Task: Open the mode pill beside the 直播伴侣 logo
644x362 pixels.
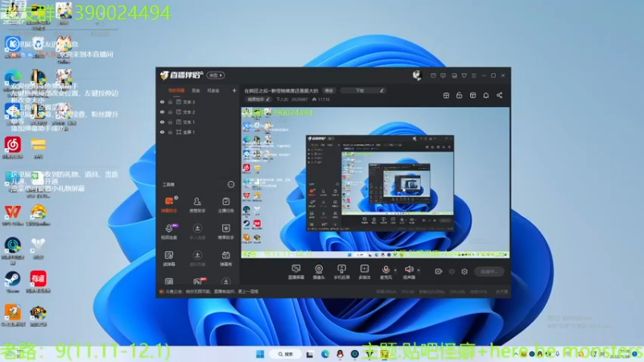Action: [x=216, y=76]
